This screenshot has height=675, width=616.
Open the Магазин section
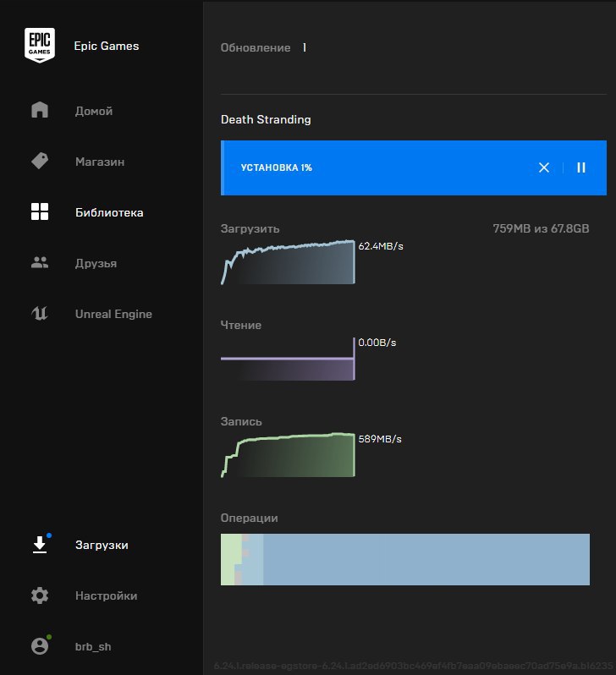point(100,162)
